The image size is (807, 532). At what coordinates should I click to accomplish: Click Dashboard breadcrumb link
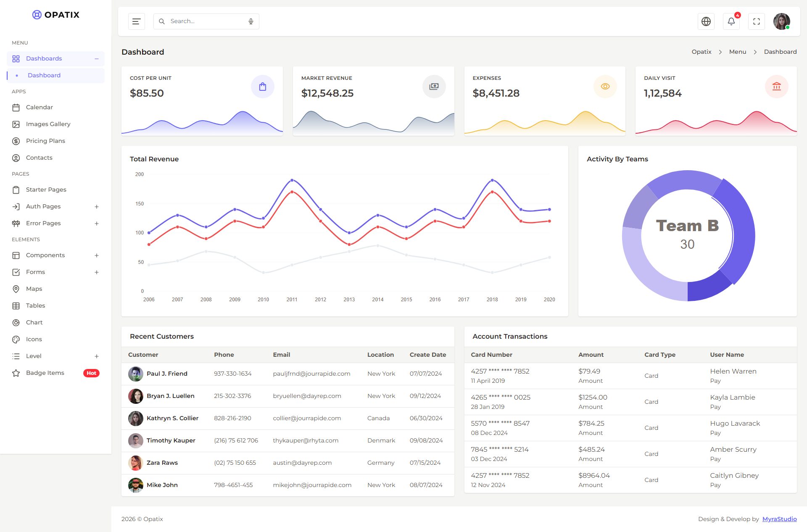coord(780,52)
